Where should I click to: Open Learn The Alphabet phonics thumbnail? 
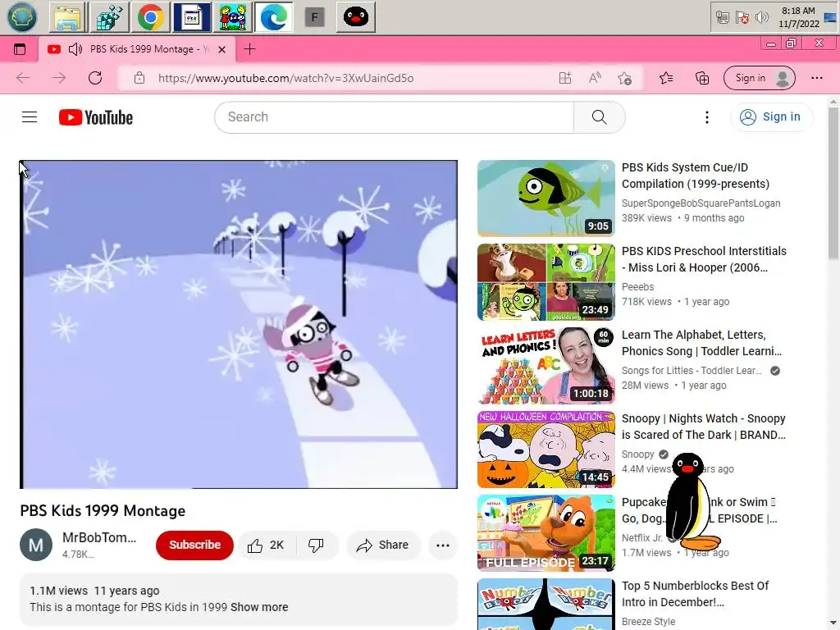point(546,365)
